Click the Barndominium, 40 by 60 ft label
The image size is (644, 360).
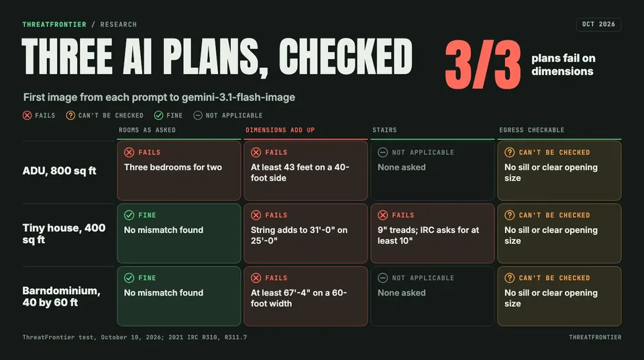click(x=62, y=297)
